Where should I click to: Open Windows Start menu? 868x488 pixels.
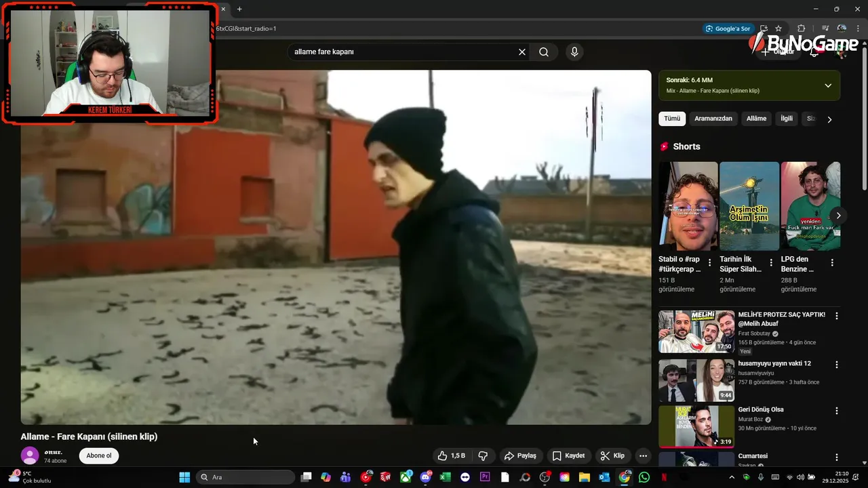pyautogui.click(x=184, y=477)
